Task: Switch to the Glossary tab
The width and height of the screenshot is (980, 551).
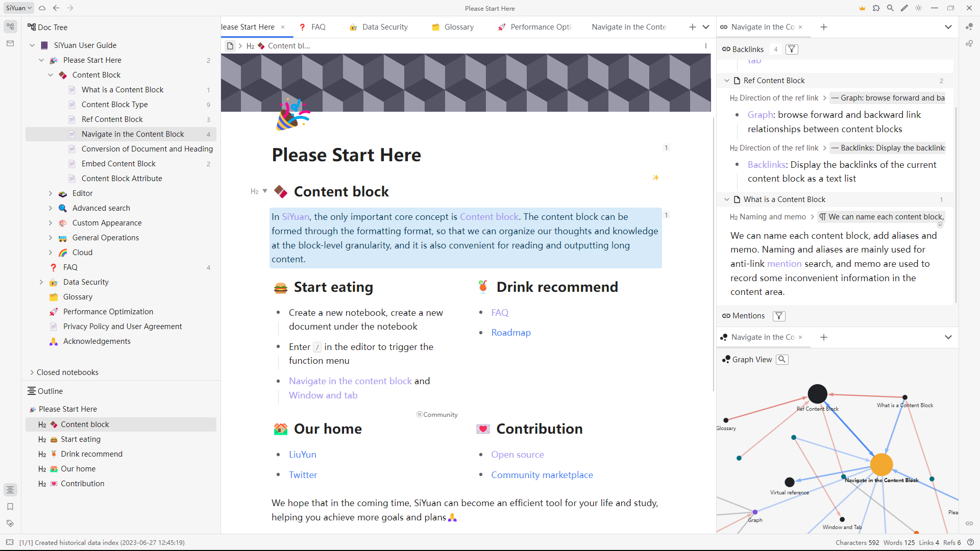Action: coord(458,27)
